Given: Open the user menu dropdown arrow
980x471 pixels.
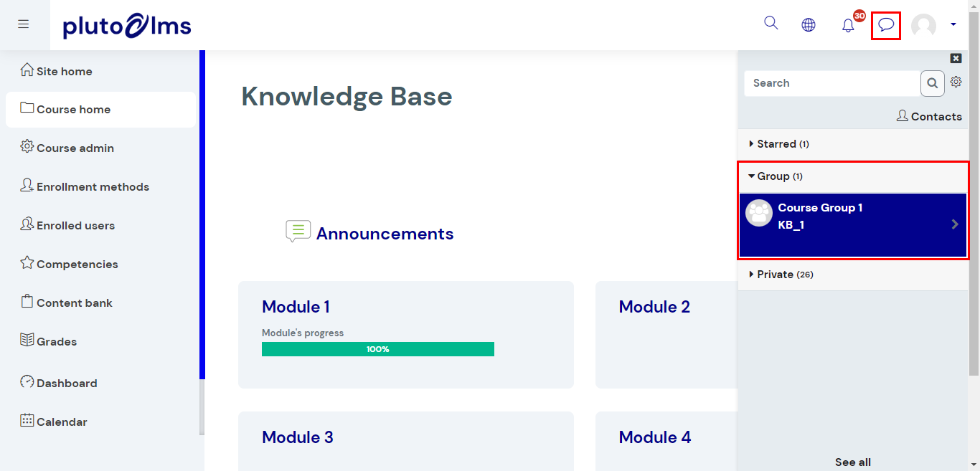Looking at the screenshot, I should pos(953,25).
